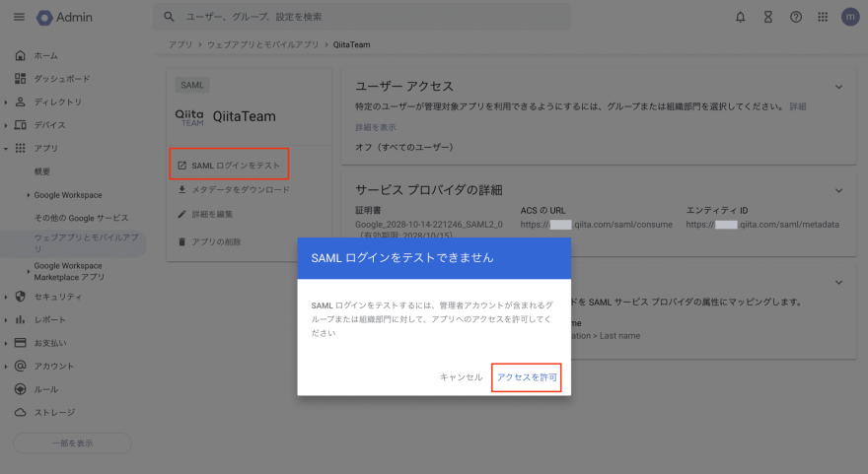
Task: Click the trash icon beside アプリの削除
Action: click(x=181, y=241)
